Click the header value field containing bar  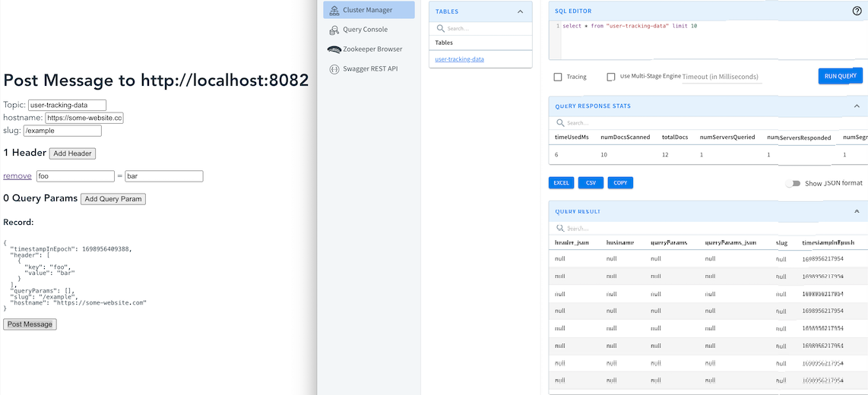pos(164,176)
